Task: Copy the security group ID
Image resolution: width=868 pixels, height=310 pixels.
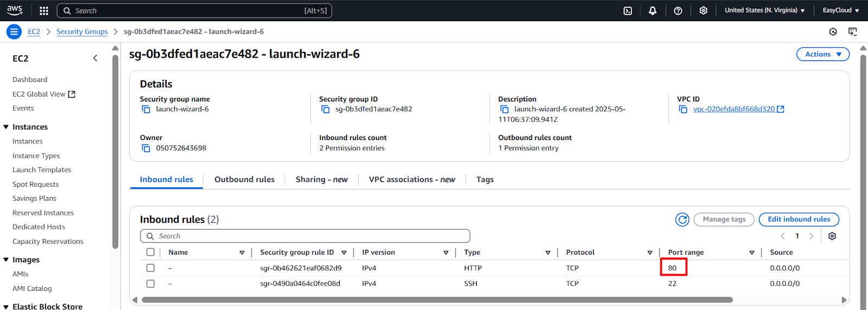Action: [325, 109]
